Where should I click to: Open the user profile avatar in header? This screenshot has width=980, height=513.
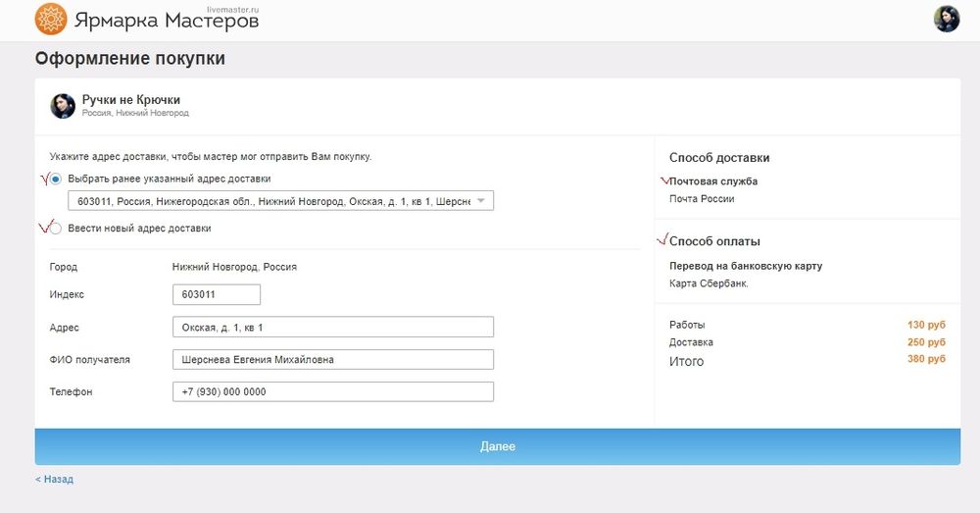pos(946,19)
